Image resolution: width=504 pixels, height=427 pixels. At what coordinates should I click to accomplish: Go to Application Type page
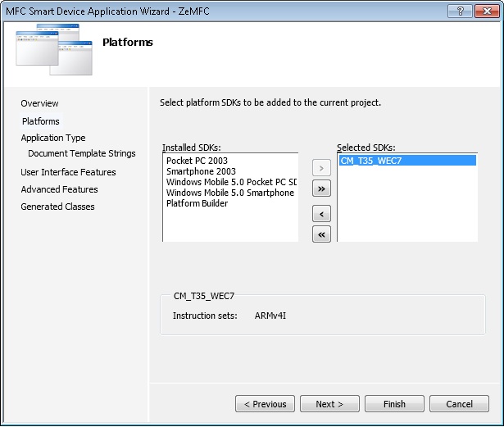click(53, 138)
